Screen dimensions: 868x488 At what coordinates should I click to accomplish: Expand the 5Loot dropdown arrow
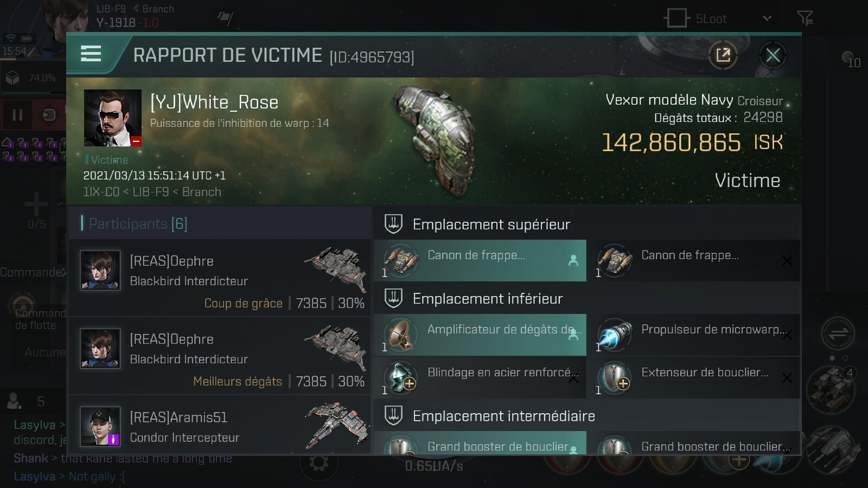[767, 18]
